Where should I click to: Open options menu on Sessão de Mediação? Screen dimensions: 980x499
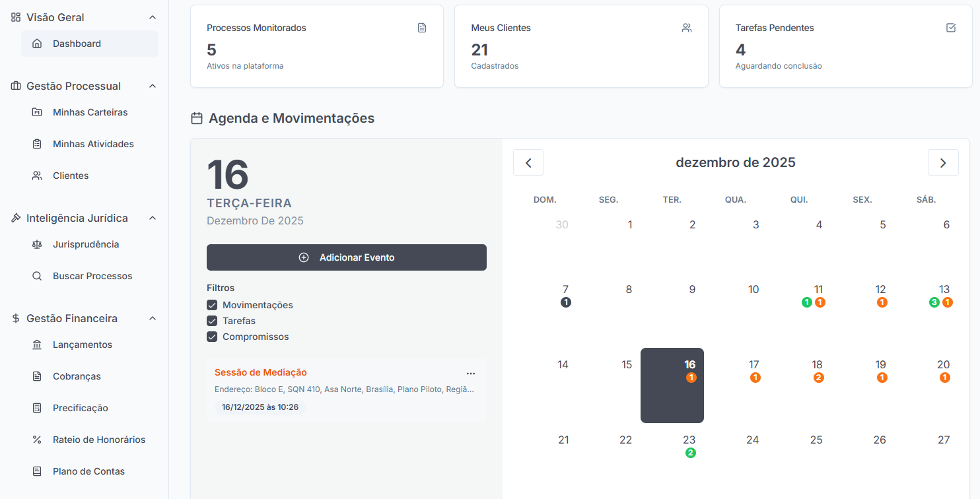tap(470, 373)
